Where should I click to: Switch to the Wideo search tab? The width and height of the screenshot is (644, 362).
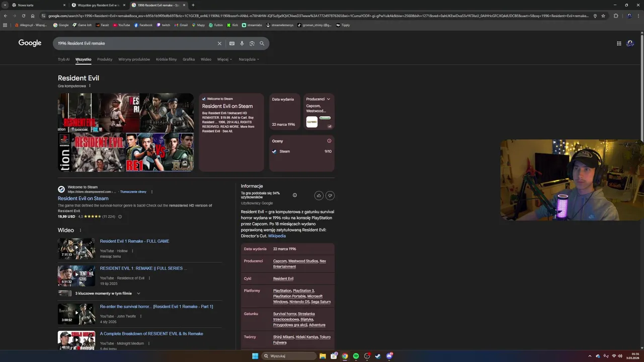[206, 59]
